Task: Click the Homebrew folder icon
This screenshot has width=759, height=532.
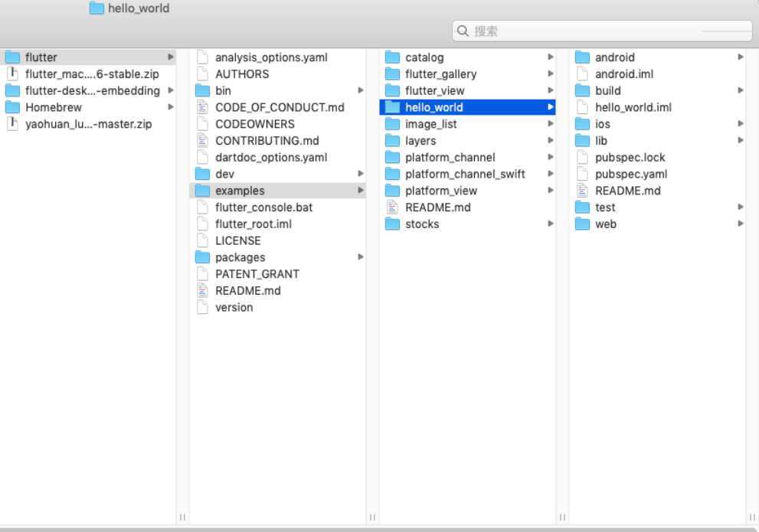Action: click(12, 107)
